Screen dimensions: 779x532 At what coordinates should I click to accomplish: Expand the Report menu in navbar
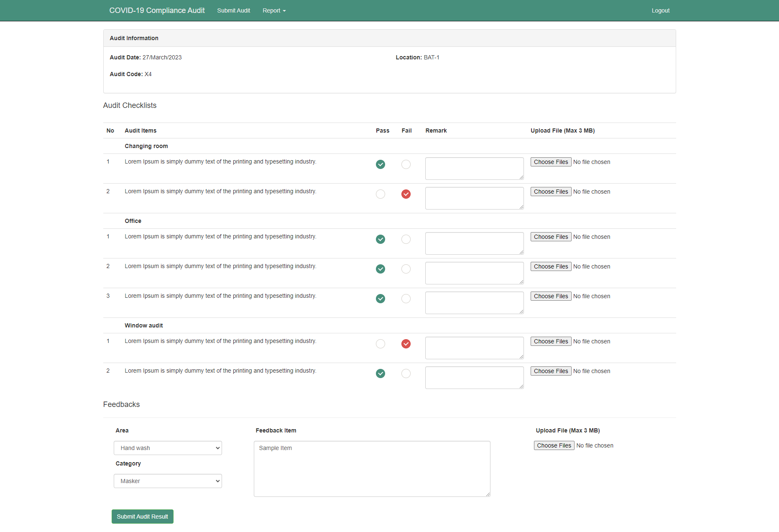[x=274, y=10]
